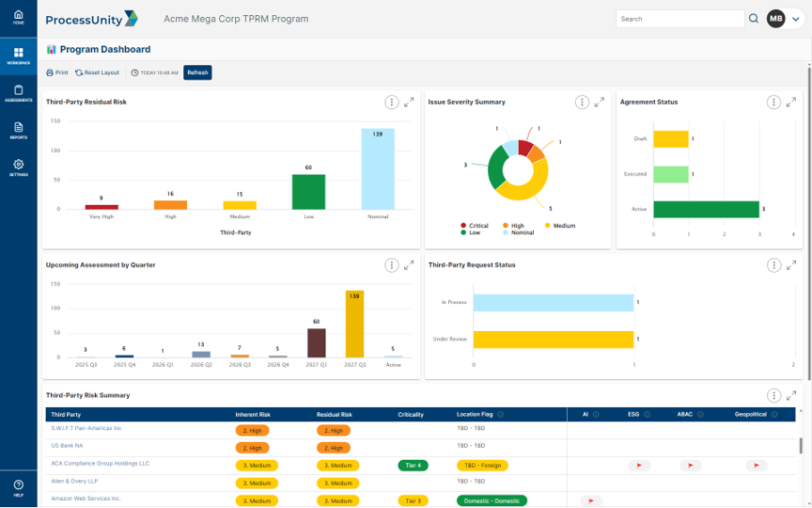Click the In Process request bar
Viewport: 812px width, 508px height.
[x=553, y=303]
